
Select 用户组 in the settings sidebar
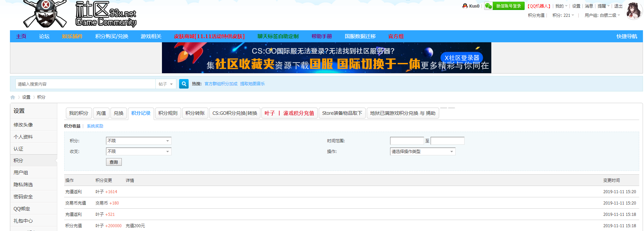tap(34, 173)
